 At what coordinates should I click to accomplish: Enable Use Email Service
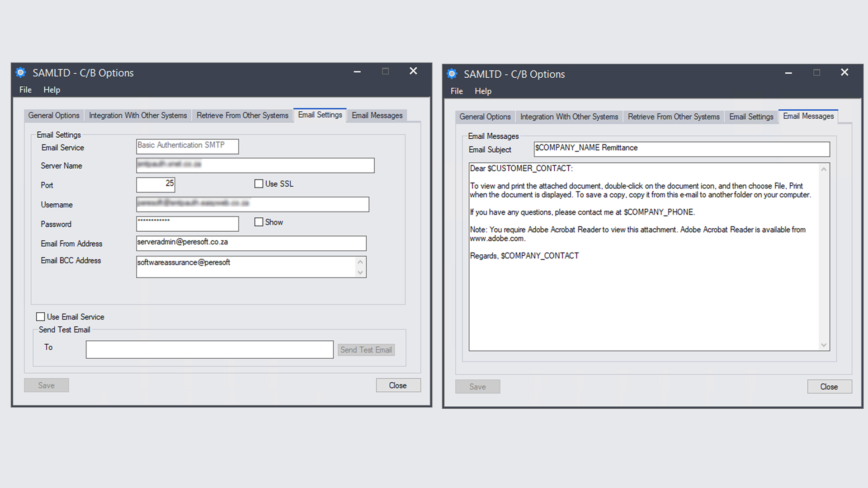tap(41, 316)
